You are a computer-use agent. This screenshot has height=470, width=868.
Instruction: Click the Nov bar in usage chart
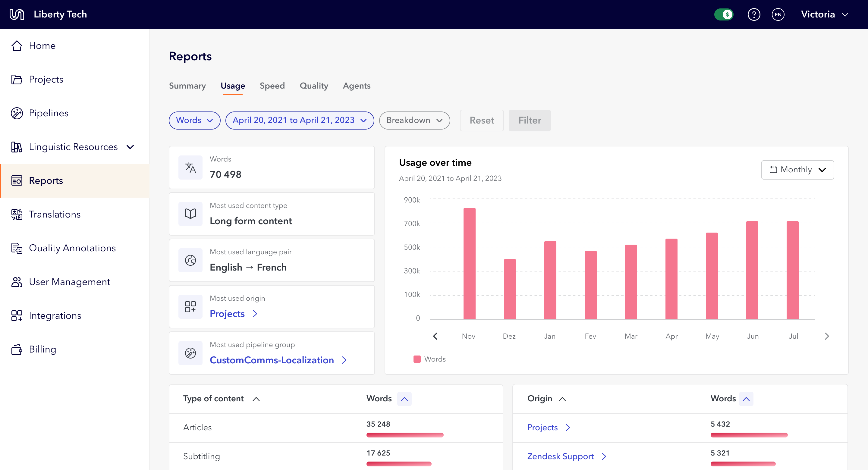coord(469,263)
